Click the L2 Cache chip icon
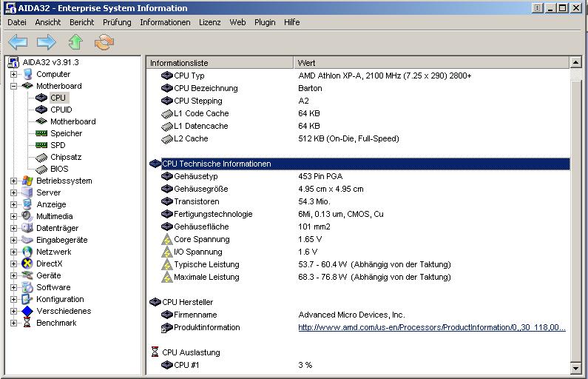This screenshot has width=588, height=379. pos(167,139)
